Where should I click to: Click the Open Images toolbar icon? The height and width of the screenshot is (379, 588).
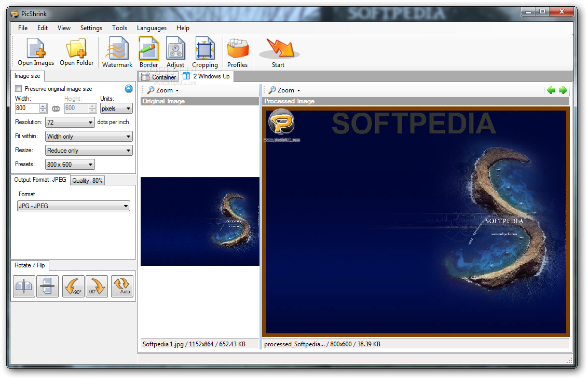coord(36,52)
